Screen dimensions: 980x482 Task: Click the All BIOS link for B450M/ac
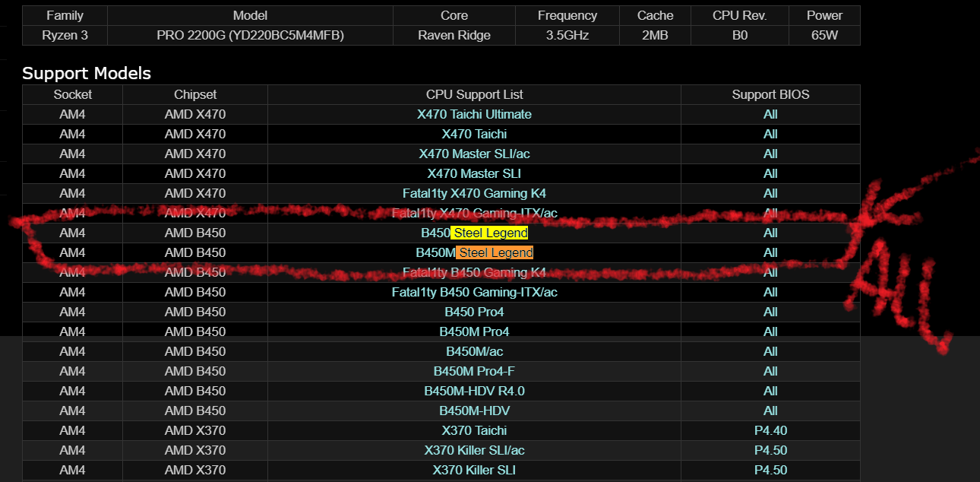tap(770, 351)
